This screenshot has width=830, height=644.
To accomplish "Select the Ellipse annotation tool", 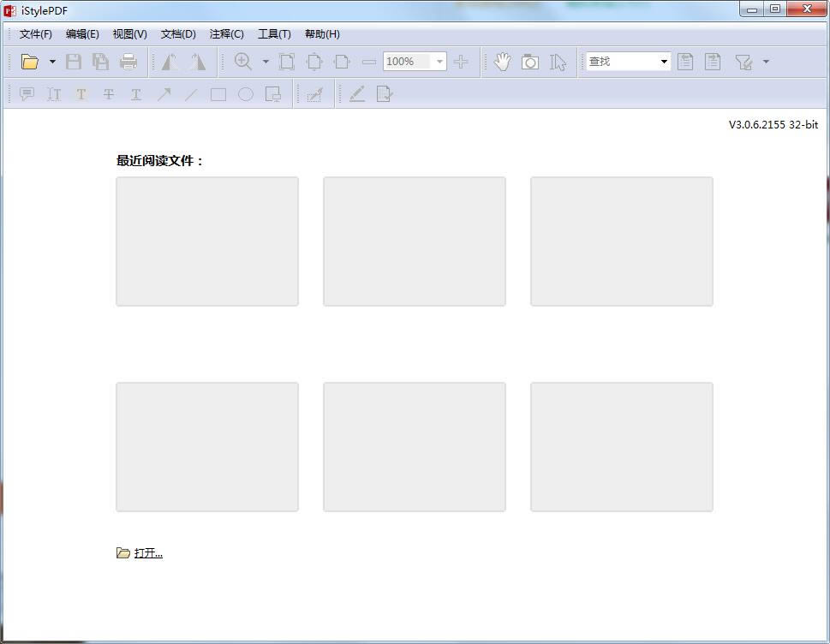I will click(246, 94).
